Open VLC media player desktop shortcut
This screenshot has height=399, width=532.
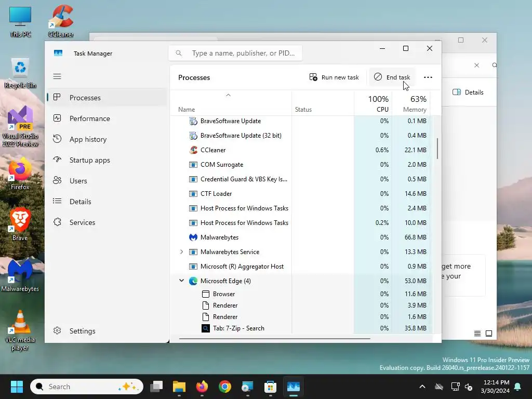pos(20,330)
